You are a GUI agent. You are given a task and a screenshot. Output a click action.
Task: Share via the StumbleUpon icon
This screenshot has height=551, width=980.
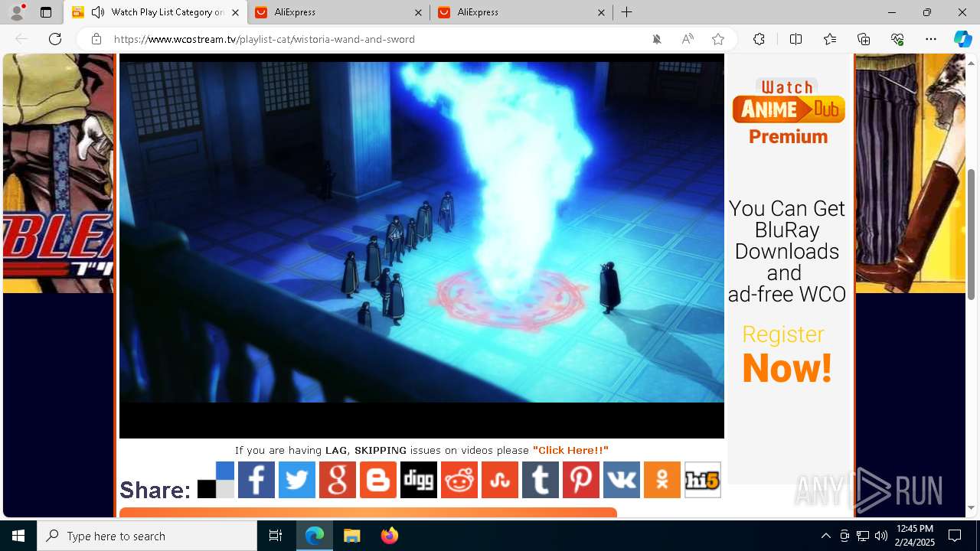coord(500,480)
